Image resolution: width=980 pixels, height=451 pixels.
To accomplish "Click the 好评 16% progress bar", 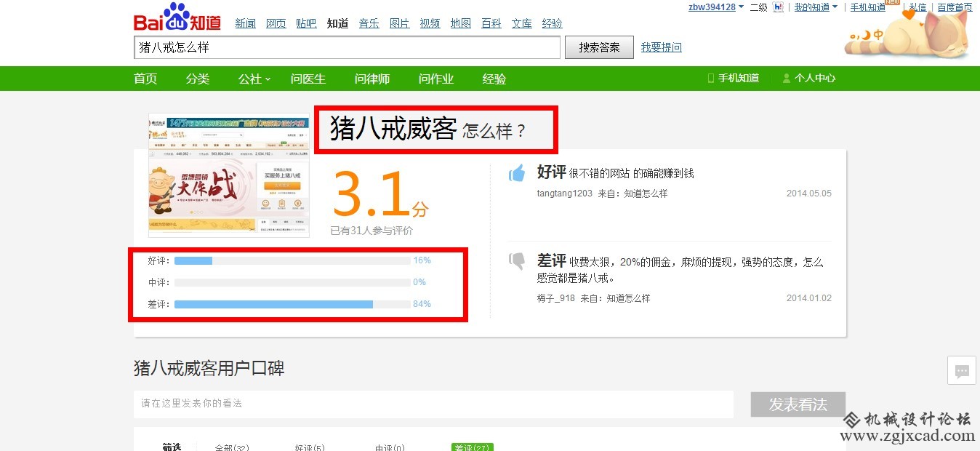I will tap(292, 260).
